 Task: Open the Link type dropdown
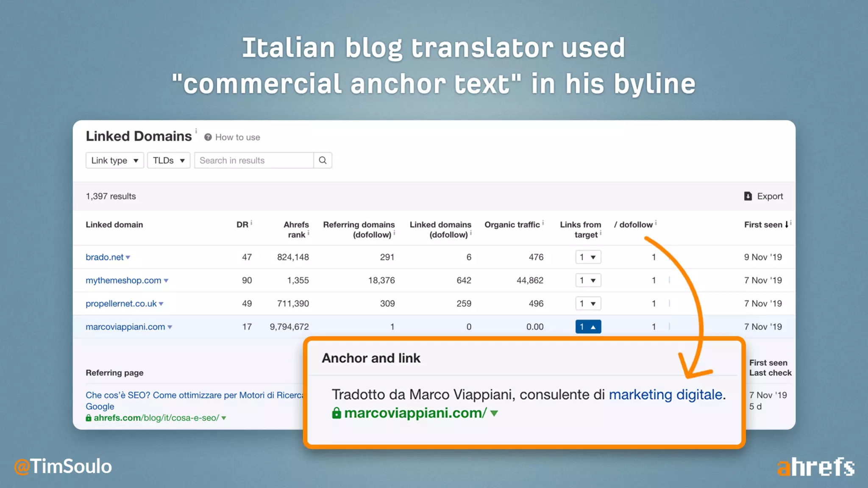[115, 161]
